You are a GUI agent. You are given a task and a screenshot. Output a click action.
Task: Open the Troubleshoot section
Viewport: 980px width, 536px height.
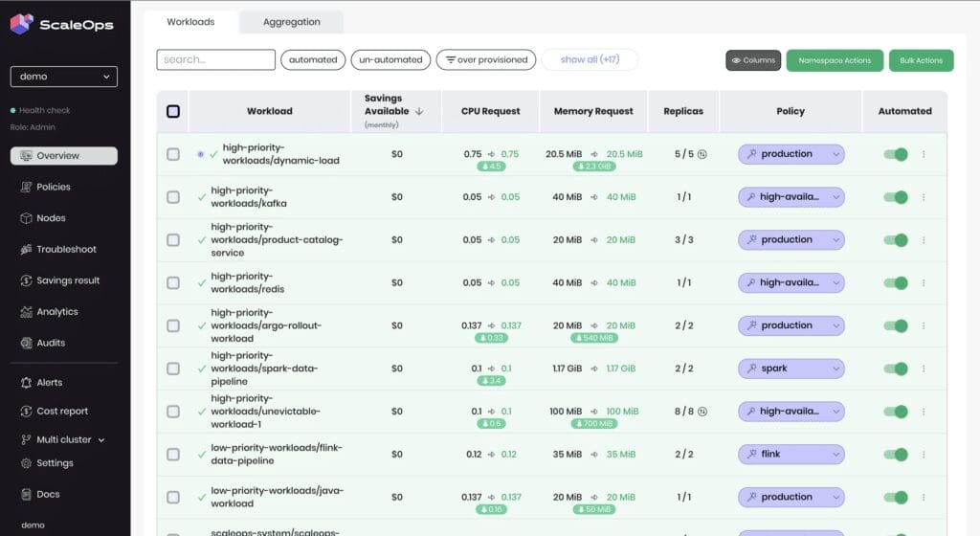click(x=65, y=249)
